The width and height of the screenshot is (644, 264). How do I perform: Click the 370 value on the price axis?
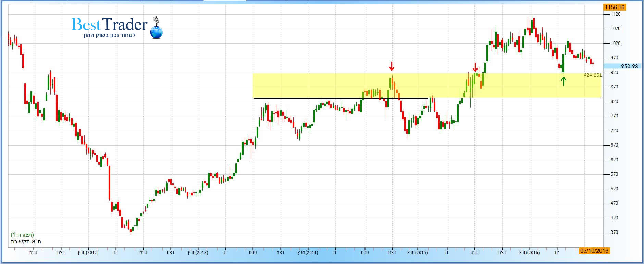615,232
